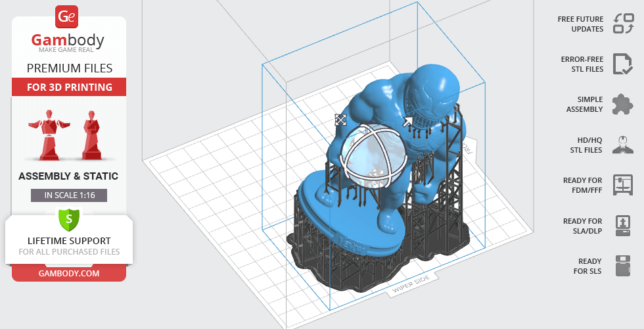Click the scale handle with four arrows
The width and height of the screenshot is (644, 329).
pyautogui.click(x=340, y=119)
